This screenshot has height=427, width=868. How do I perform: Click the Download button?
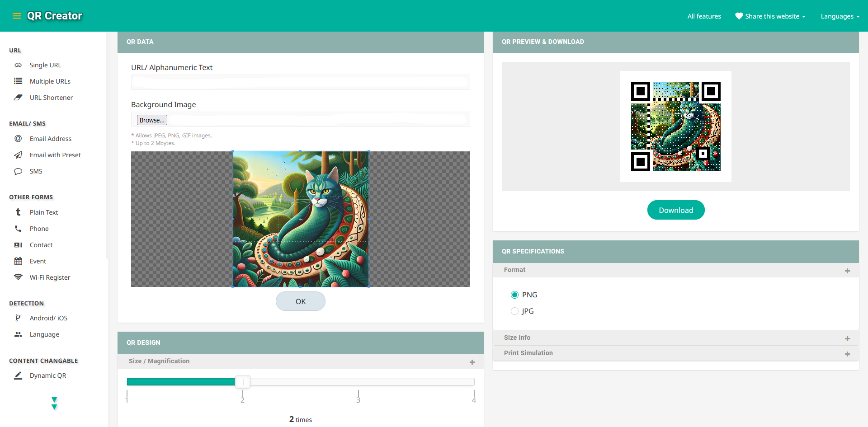click(x=676, y=210)
